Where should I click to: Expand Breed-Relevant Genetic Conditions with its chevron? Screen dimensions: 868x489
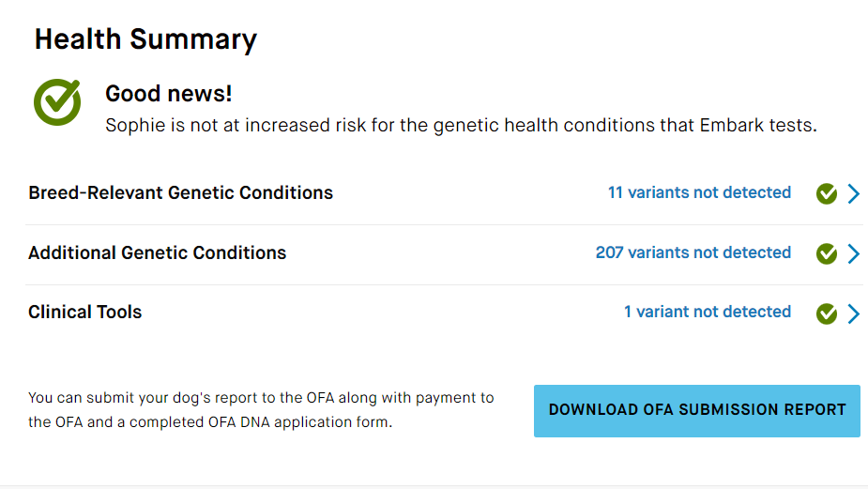854,193
